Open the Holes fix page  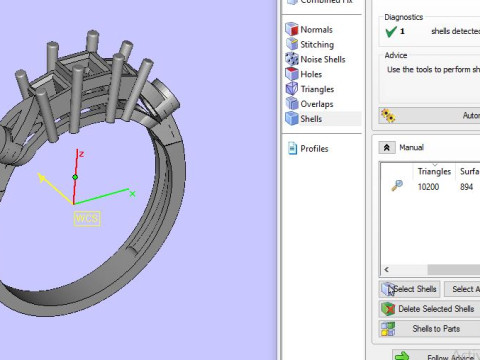pos(311,74)
